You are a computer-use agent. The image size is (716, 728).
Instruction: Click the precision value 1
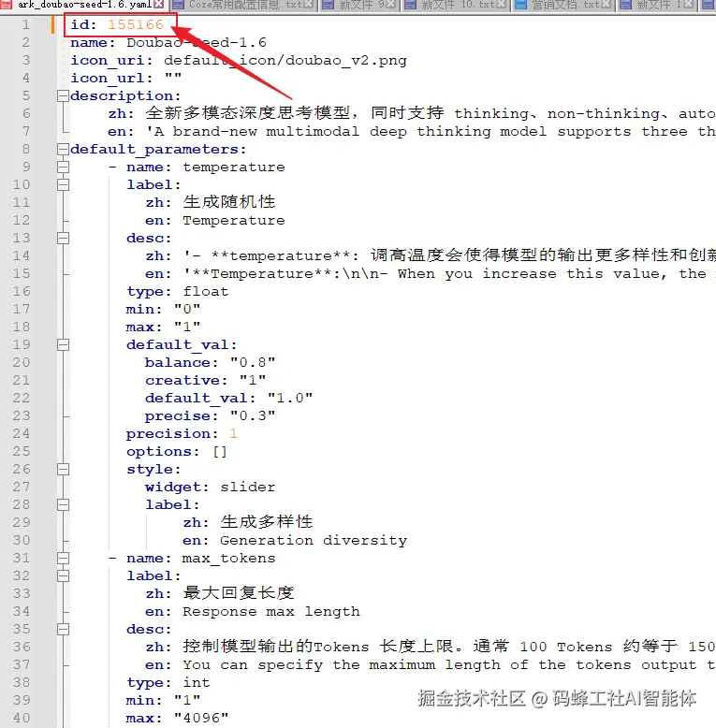click(x=234, y=433)
